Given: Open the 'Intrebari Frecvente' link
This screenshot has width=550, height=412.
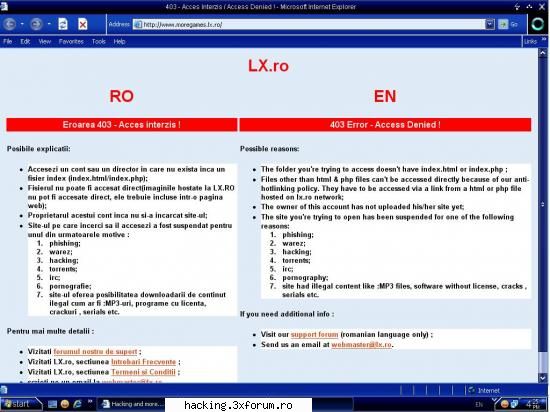Looking at the screenshot, I should 143,362.
